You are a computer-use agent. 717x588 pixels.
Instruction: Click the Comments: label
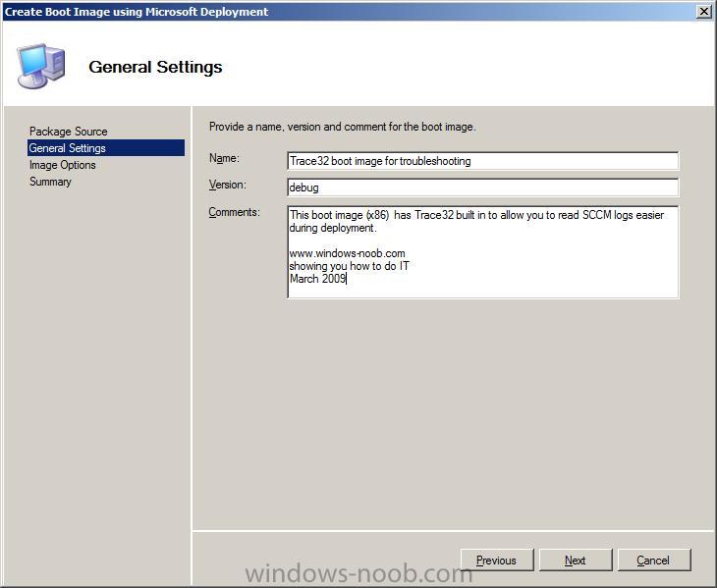coord(234,212)
